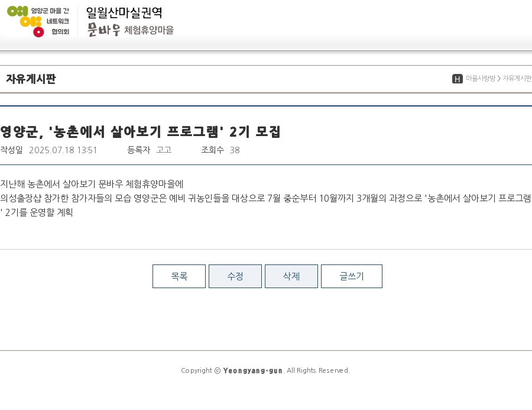
Task: Click the colorful circles network council logo
Action: tap(25, 21)
